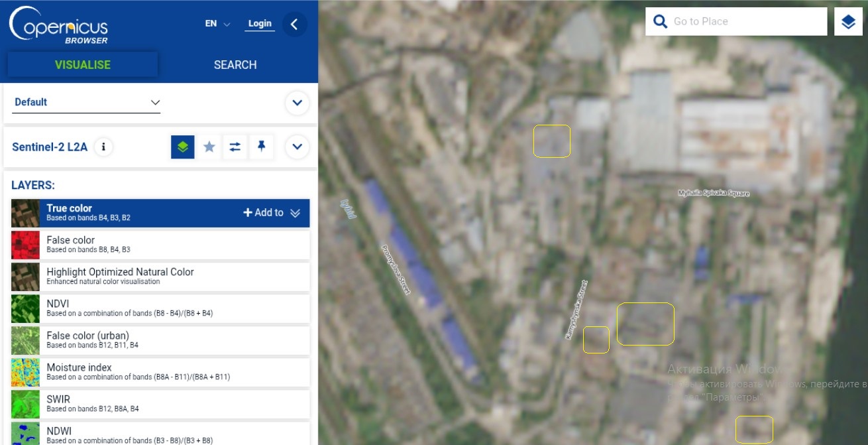Collapse the sidebar with the left arrow
This screenshot has width=868, height=445.
point(294,25)
